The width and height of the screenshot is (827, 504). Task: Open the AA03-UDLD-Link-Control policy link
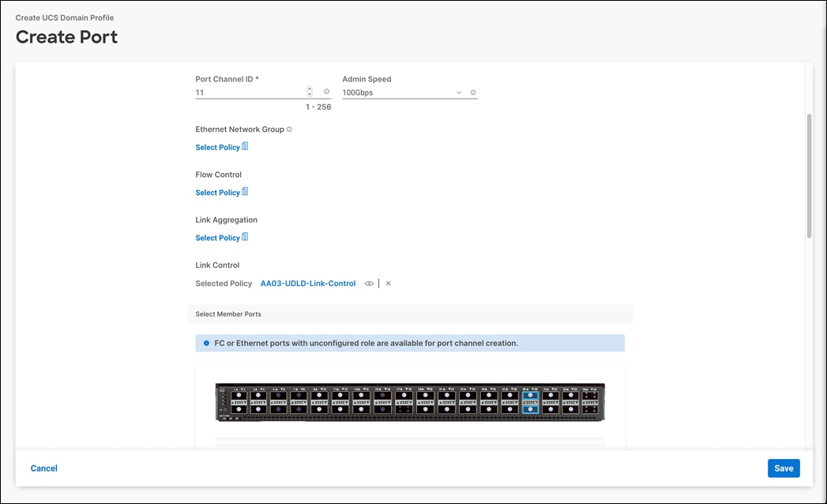pyautogui.click(x=307, y=283)
